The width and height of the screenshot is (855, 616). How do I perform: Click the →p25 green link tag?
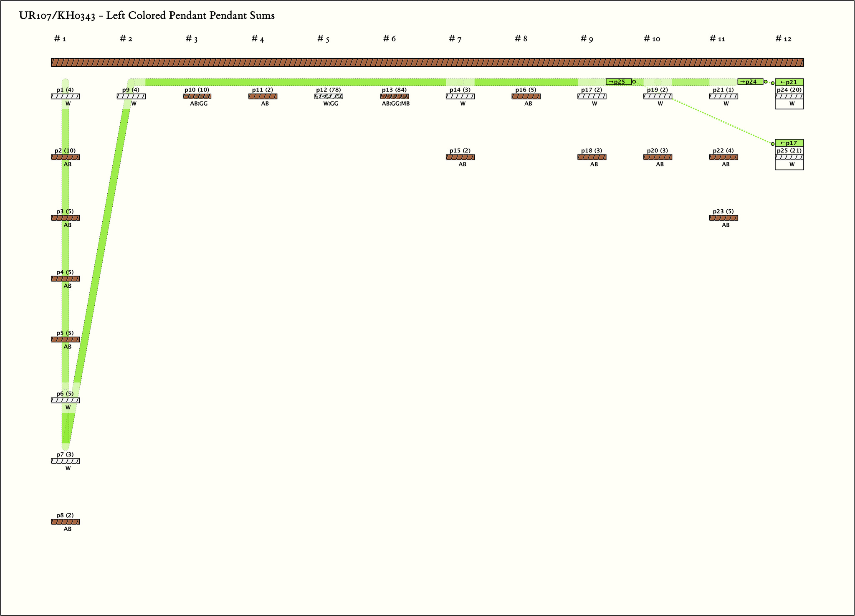pos(618,82)
